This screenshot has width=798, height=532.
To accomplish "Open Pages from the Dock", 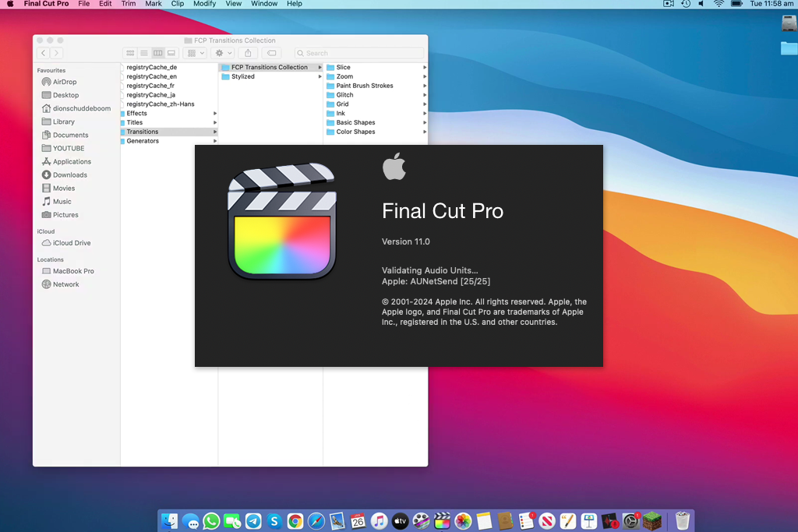I will click(x=568, y=521).
